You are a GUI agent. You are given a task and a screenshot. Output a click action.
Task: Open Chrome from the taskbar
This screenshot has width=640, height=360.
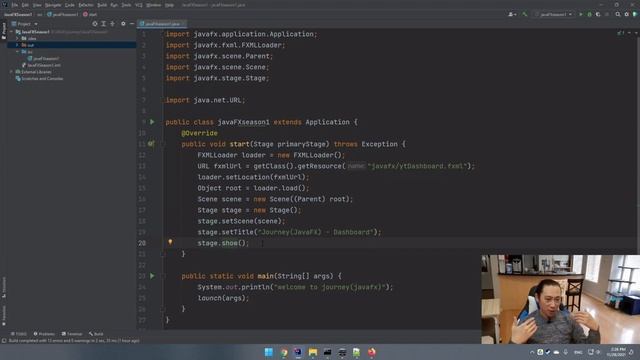point(284,352)
